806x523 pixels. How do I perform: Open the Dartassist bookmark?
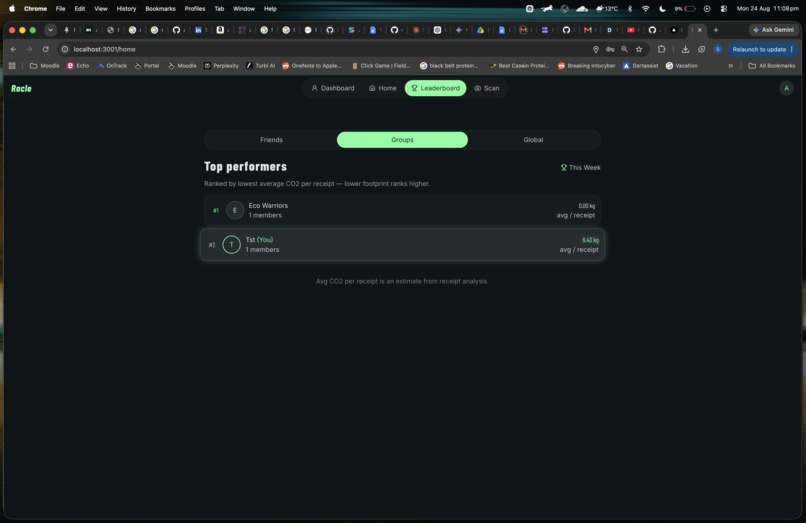[640, 66]
